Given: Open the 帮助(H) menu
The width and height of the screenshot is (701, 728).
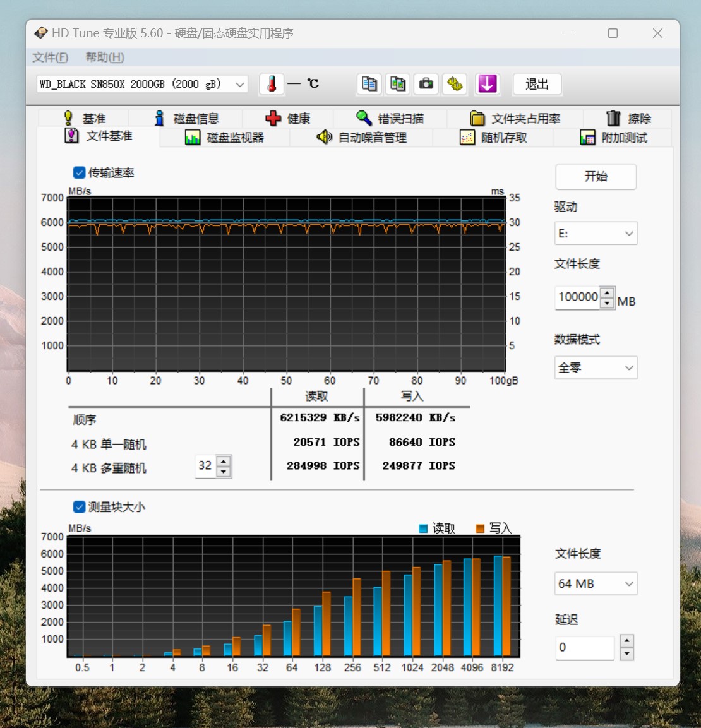Looking at the screenshot, I should point(105,57).
